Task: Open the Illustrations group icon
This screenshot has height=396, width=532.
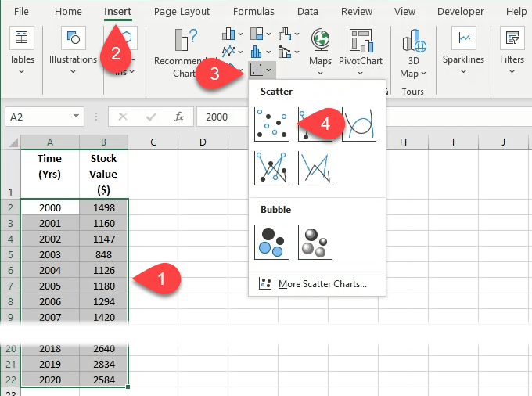Action: point(74,38)
